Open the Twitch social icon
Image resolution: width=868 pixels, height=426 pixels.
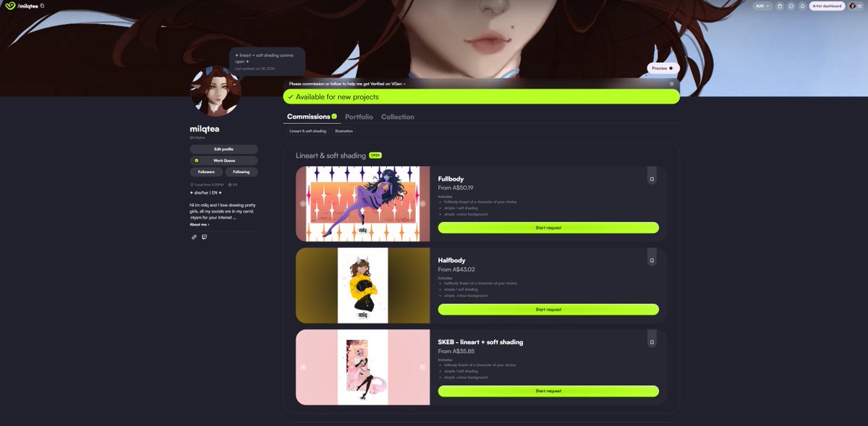tap(204, 237)
